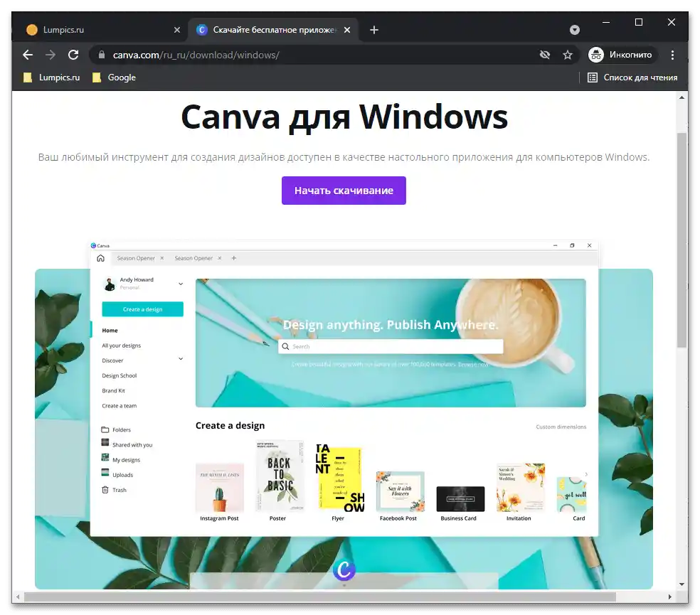Click the scroll down arrow
700x615 pixels.
click(682, 584)
